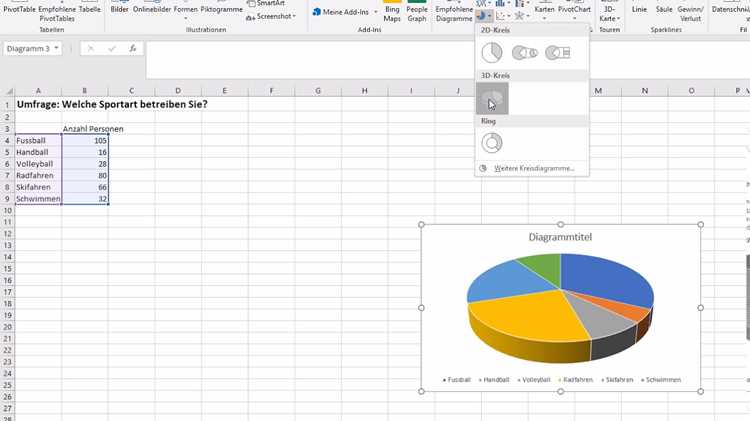
Task: Select the cell 'Volleyball'
Action: point(38,164)
